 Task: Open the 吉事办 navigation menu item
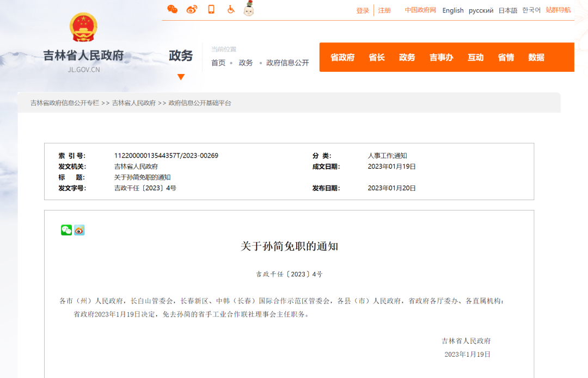point(441,57)
